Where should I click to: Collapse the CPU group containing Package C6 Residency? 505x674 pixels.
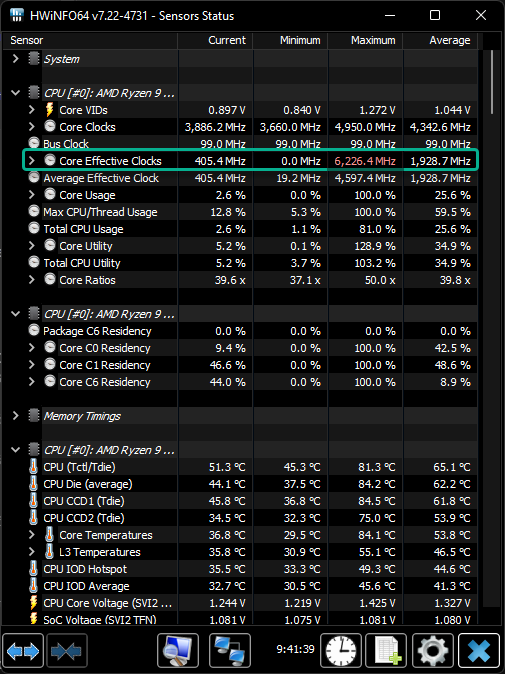[15, 314]
